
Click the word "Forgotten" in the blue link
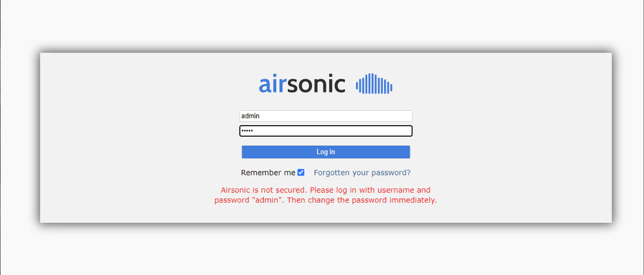tap(332, 172)
